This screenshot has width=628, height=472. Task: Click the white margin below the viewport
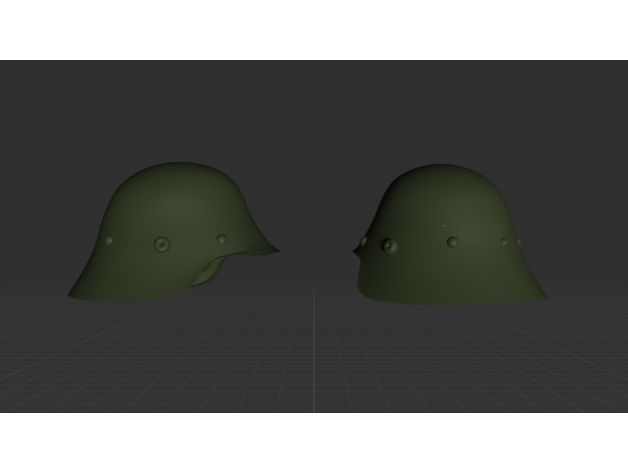point(314,442)
